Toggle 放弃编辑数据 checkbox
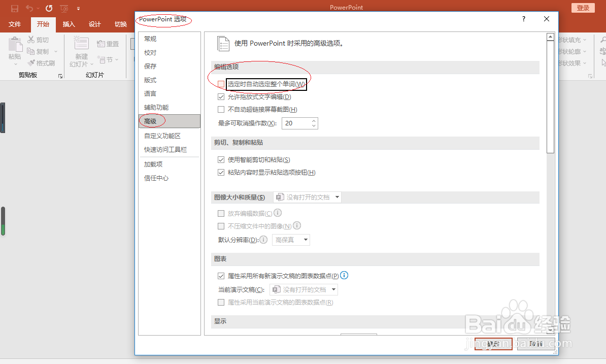606x364 pixels. pyautogui.click(x=221, y=213)
